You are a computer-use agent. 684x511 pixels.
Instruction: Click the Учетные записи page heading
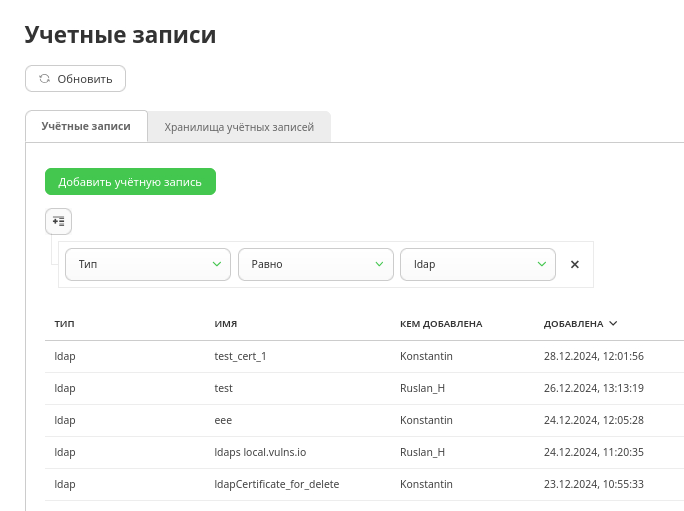(120, 34)
